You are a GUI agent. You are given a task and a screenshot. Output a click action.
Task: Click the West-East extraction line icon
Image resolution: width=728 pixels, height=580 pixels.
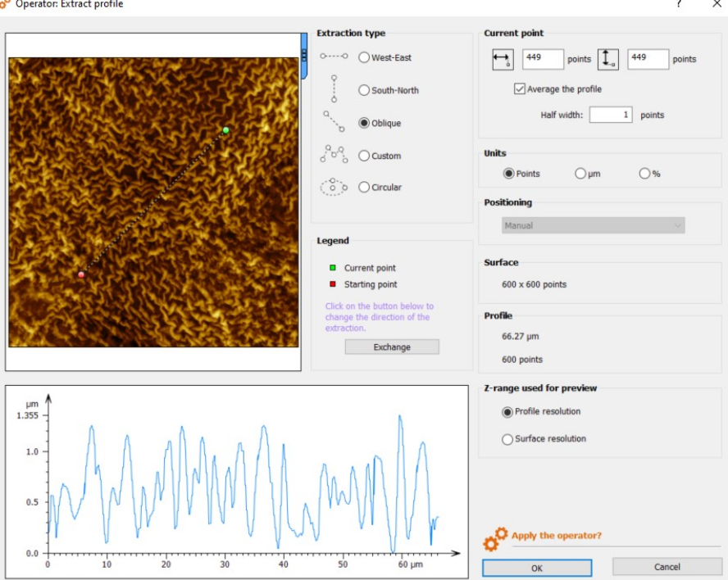[334, 57]
